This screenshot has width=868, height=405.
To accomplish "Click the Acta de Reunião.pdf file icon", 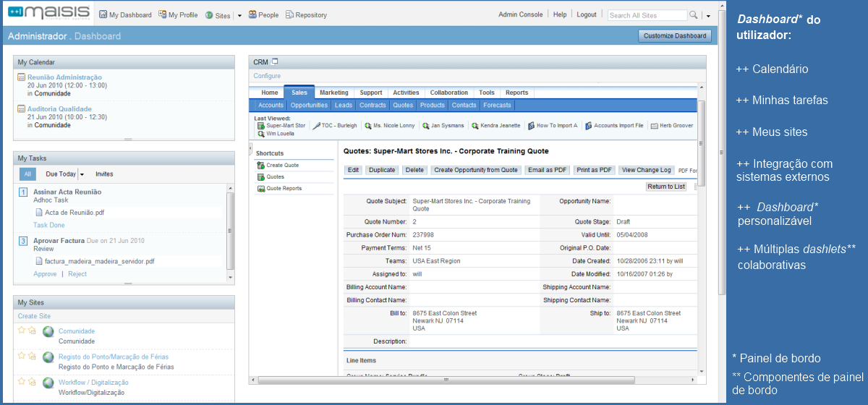I will (x=39, y=213).
